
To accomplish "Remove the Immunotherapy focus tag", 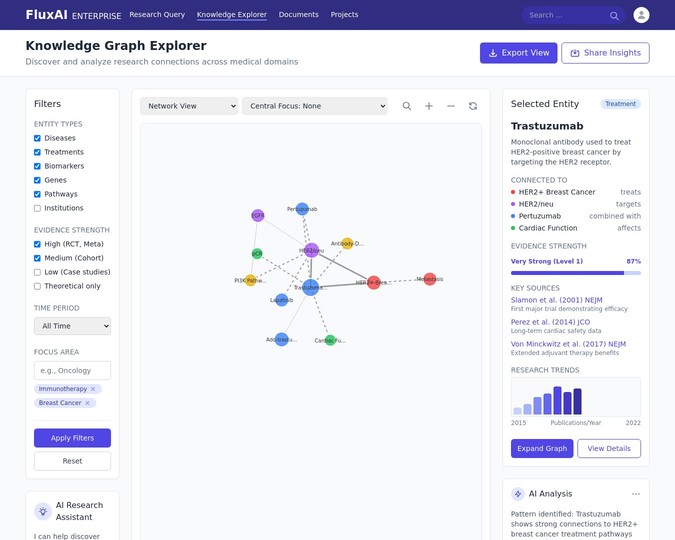I will click(x=93, y=389).
